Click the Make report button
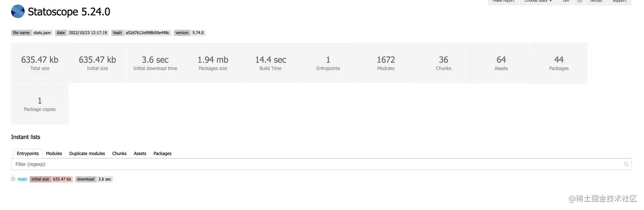Viewport: 644px width, 210px height. point(503,2)
